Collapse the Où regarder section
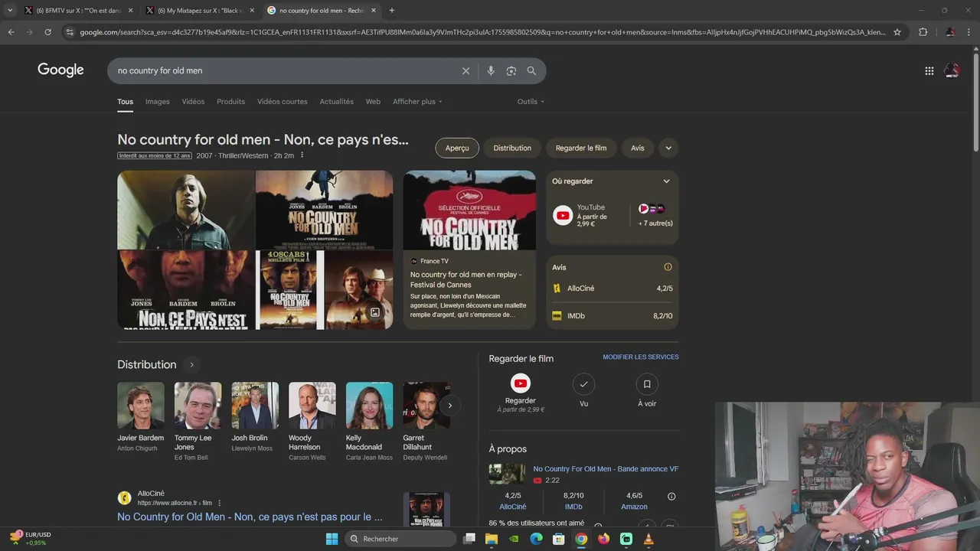Viewport: 980px width, 551px height. coord(666,181)
